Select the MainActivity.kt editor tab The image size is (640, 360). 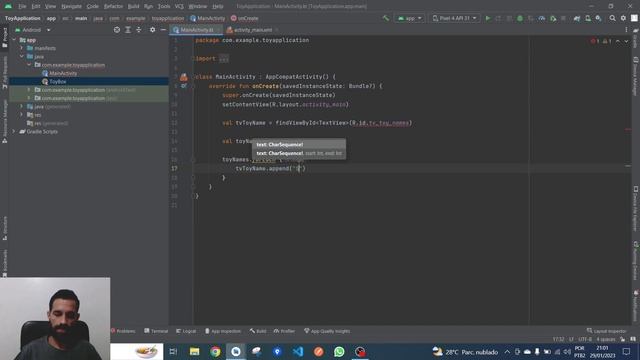point(196,30)
